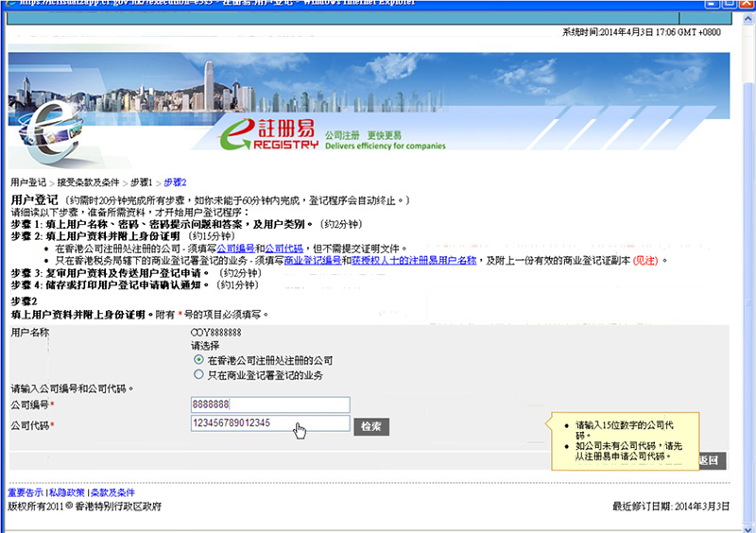
Task: Click the 请输入15位数字的公司代码 tooltip text
Action: point(625,430)
